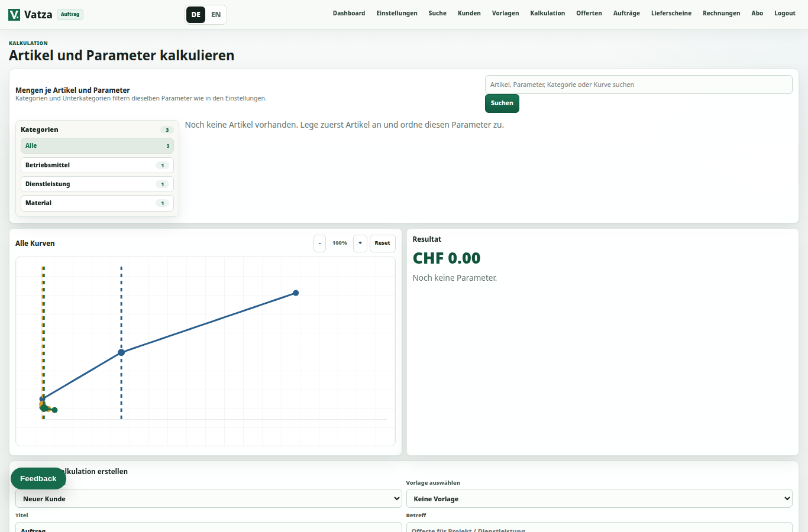
Task: Click the blue curve point on the dashed blue line
Action: (121, 352)
